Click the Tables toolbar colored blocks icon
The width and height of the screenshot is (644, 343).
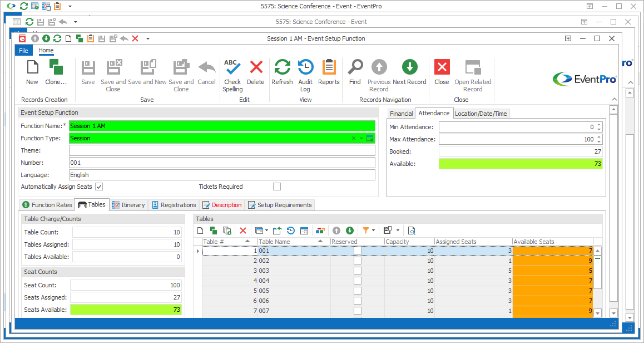pos(320,231)
